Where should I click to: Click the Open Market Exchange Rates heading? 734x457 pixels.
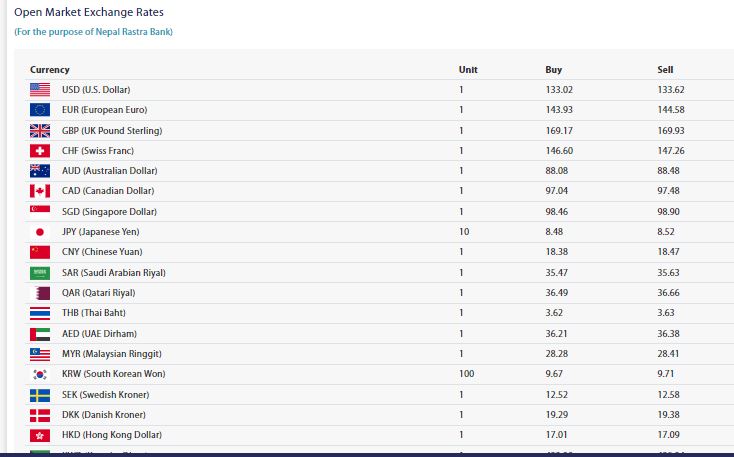point(89,12)
